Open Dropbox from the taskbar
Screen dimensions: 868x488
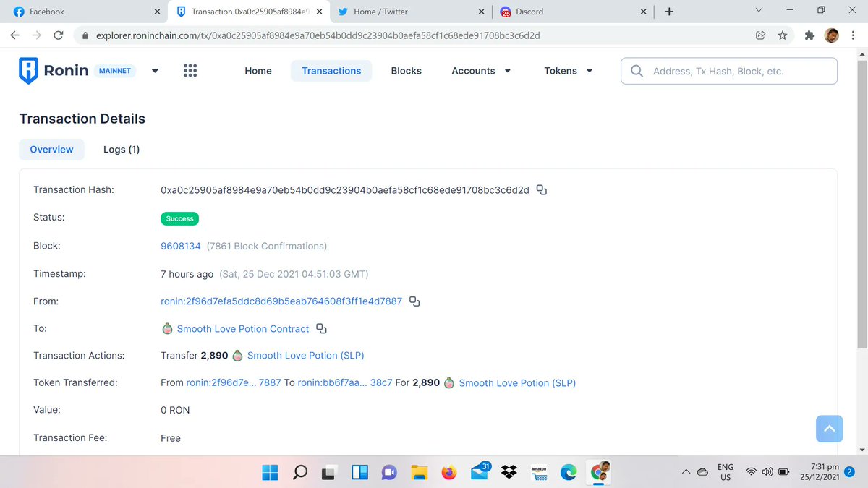point(509,473)
